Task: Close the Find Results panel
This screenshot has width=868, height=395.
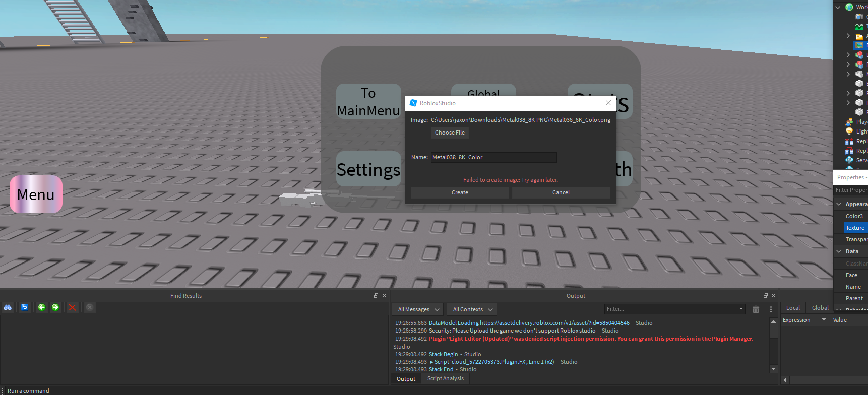Action: coord(384,296)
